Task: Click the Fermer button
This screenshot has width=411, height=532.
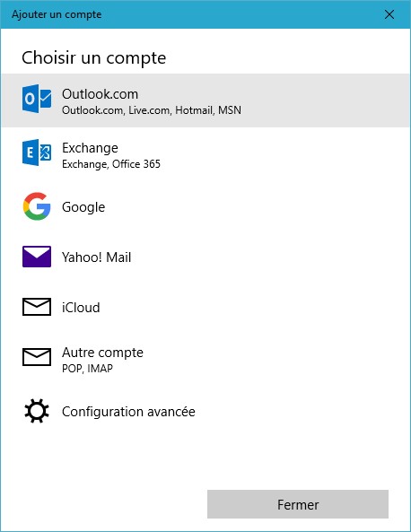Action: click(298, 504)
